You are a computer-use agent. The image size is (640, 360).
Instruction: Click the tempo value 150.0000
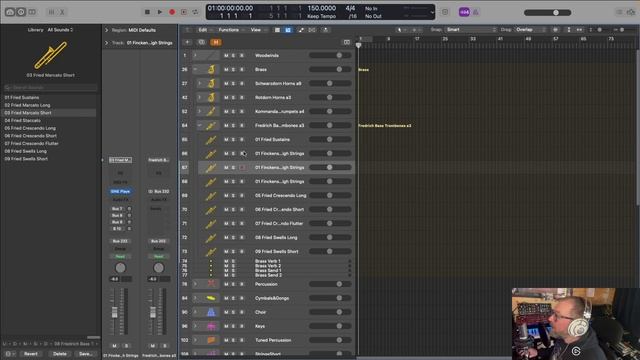[322, 8]
